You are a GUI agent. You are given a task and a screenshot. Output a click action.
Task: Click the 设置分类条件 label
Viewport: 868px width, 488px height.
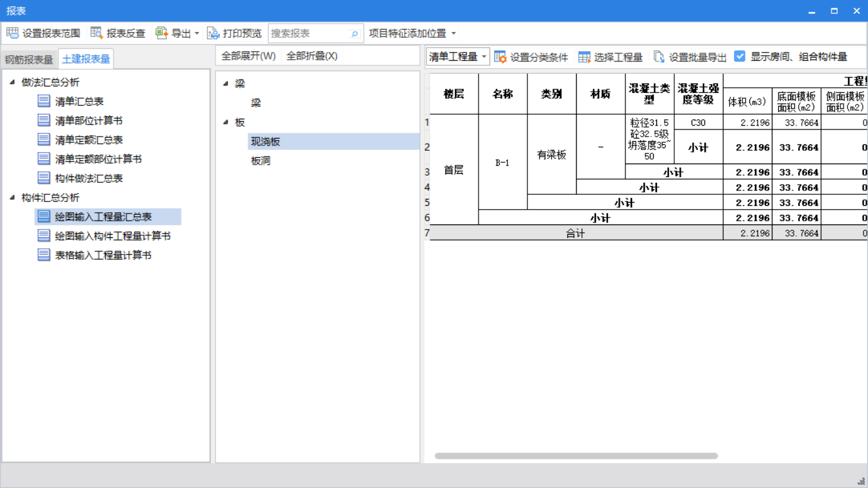coord(539,57)
